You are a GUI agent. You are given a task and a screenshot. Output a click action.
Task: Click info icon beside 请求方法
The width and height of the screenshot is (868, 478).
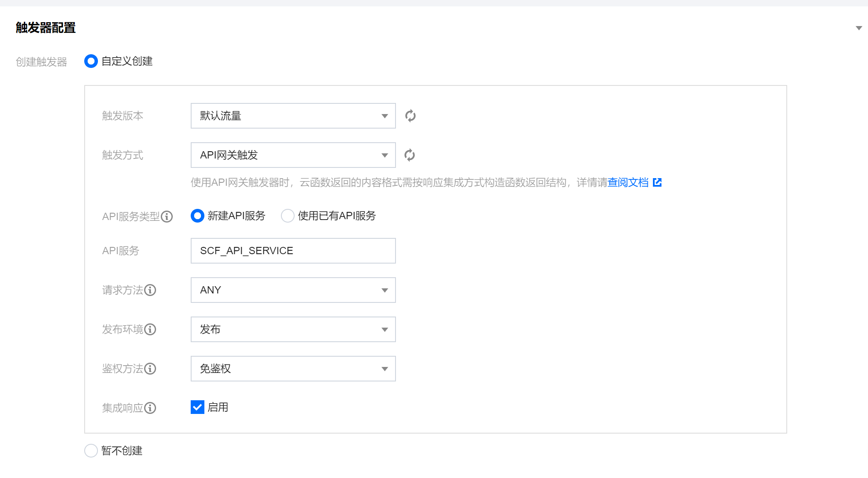(150, 290)
